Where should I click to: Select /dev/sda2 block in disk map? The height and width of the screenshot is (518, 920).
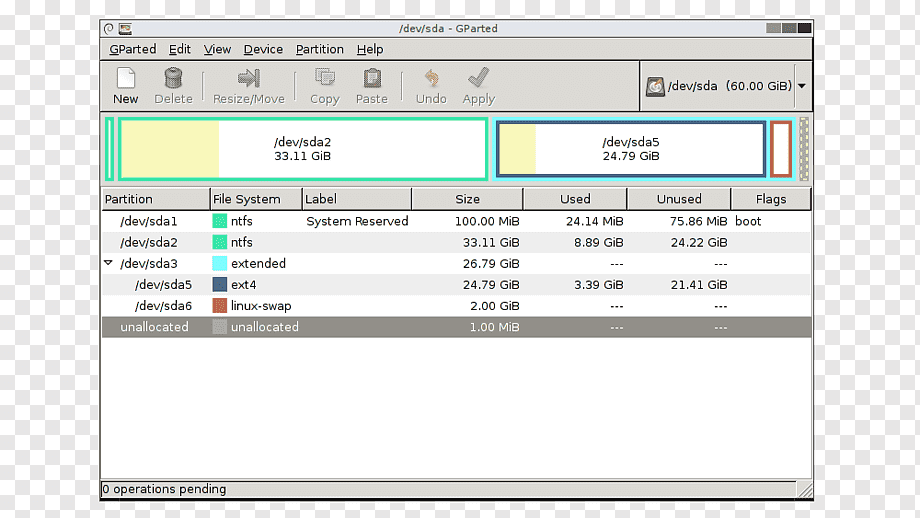click(x=303, y=149)
